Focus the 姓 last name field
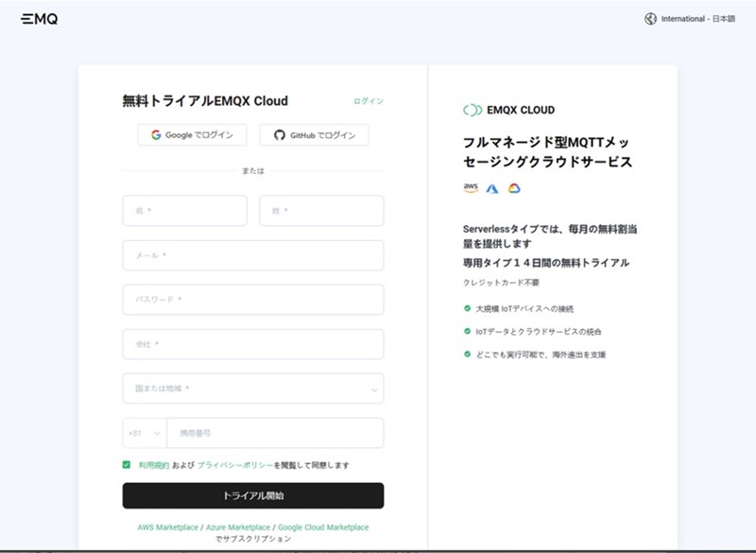Image resolution: width=756 pixels, height=553 pixels. tap(321, 211)
